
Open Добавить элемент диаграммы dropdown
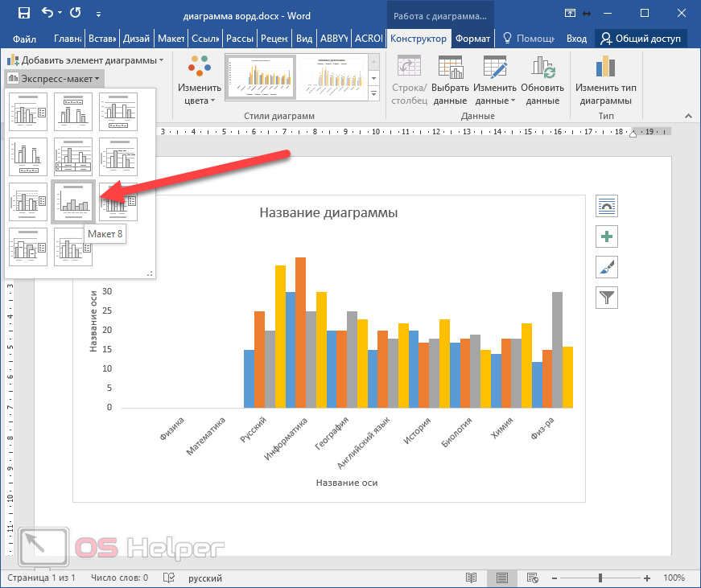(85, 60)
